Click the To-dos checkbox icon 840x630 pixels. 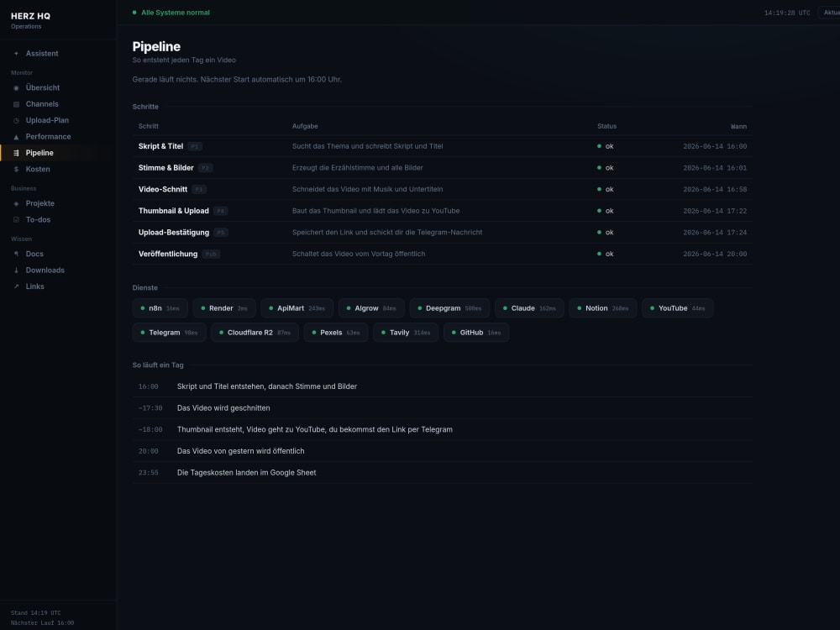(16, 219)
